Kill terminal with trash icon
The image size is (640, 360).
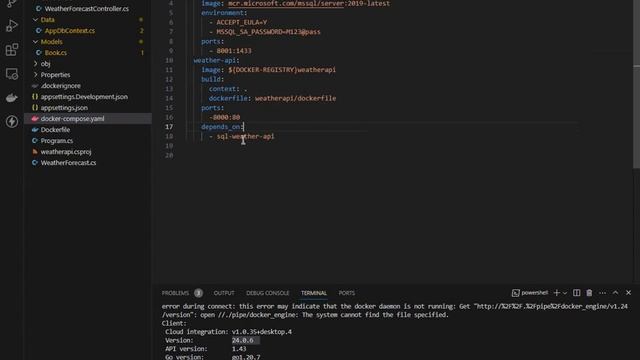589,293
